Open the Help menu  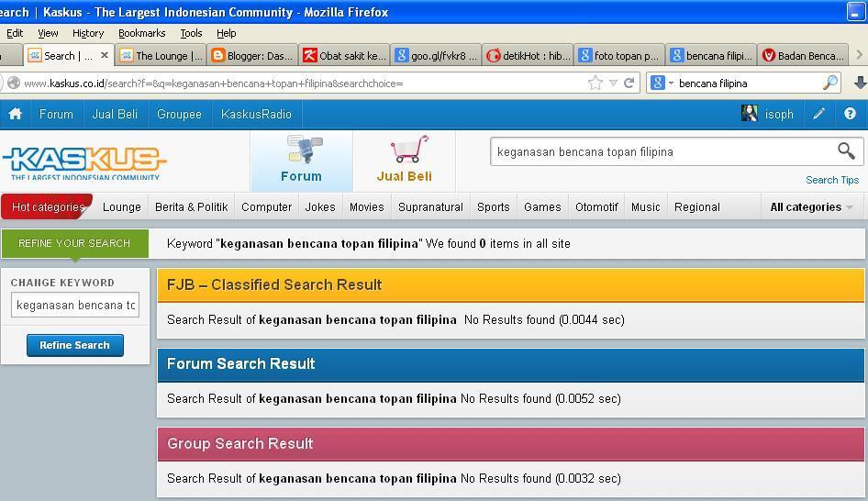tap(226, 33)
